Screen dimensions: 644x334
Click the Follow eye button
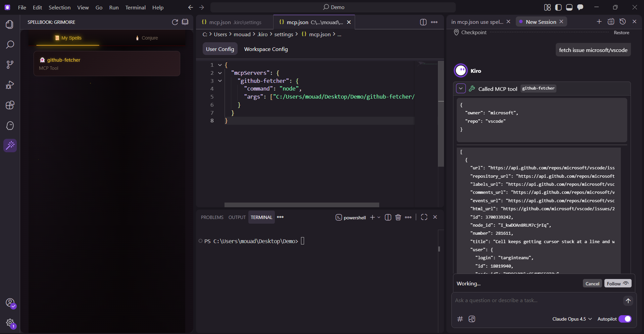pyautogui.click(x=618, y=283)
